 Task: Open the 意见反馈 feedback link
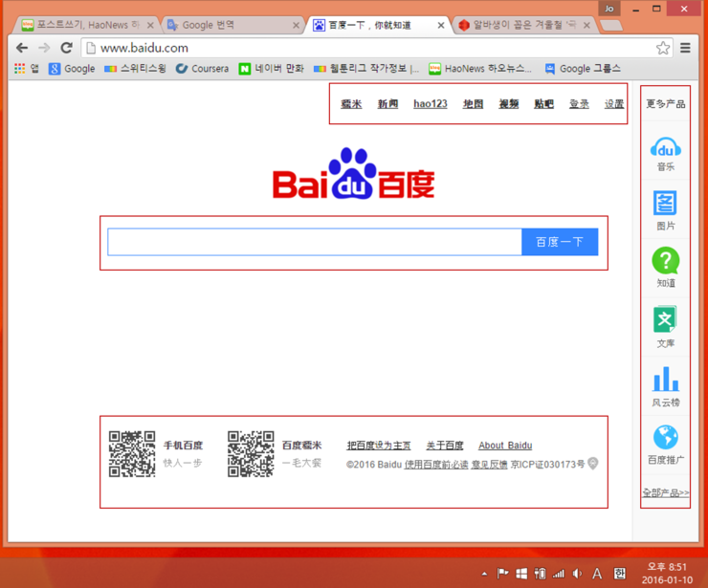[x=490, y=465]
